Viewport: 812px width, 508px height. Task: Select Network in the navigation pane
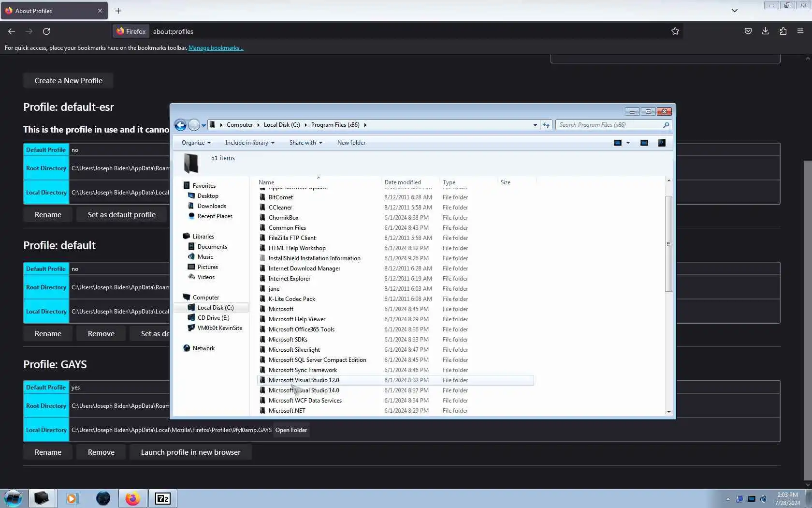coord(203,348)
